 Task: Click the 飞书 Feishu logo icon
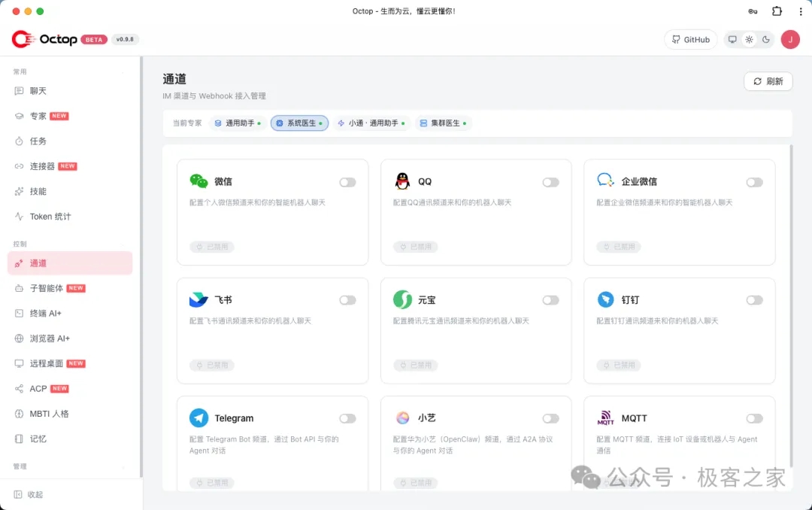[198, 299]
